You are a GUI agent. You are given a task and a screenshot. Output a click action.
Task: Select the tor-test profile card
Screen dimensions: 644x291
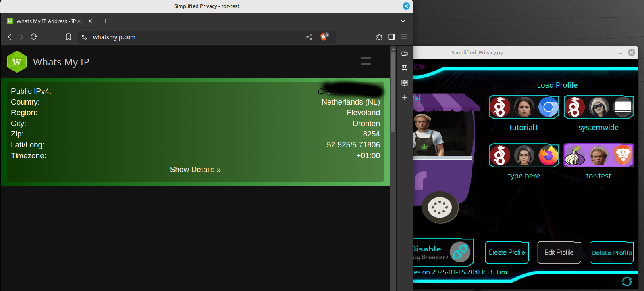point(598,155)
